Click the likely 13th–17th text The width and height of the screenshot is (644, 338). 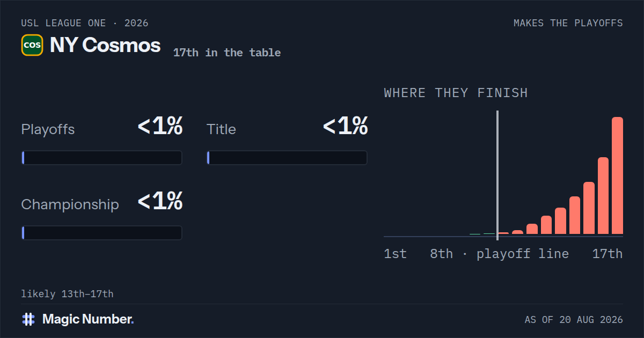coord(67,294)
